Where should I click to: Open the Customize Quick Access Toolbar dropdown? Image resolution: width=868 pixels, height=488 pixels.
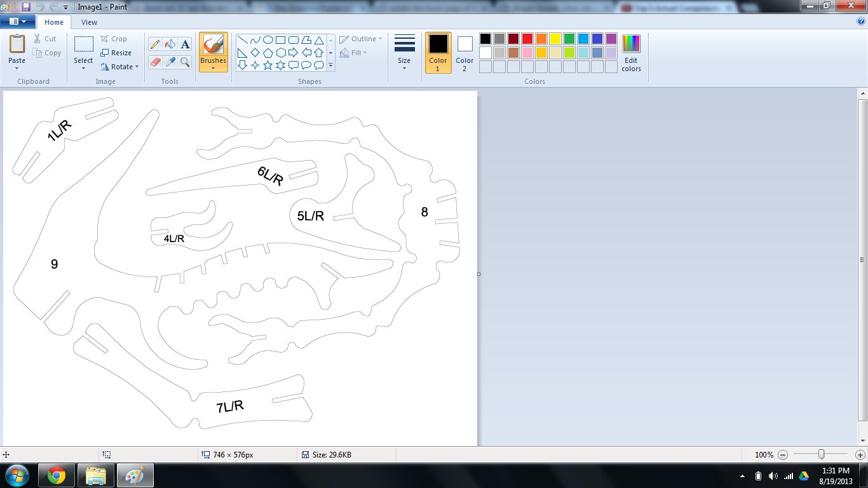[65, 8]
